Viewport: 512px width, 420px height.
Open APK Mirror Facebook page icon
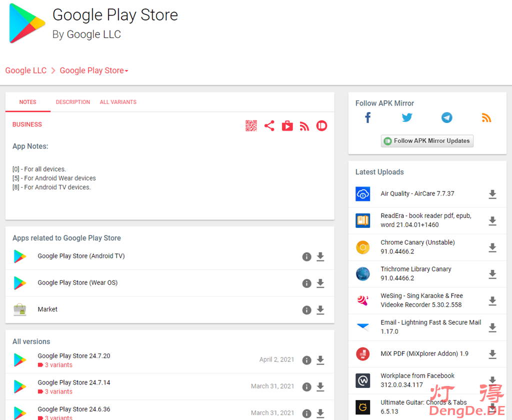pyautogui.click(x=367, y=117)
